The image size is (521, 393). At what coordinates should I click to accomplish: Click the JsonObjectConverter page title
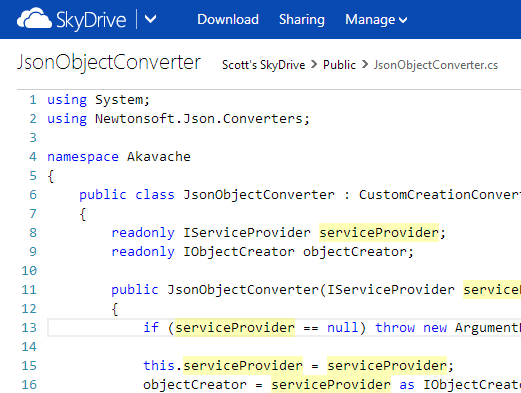point(109,62)
